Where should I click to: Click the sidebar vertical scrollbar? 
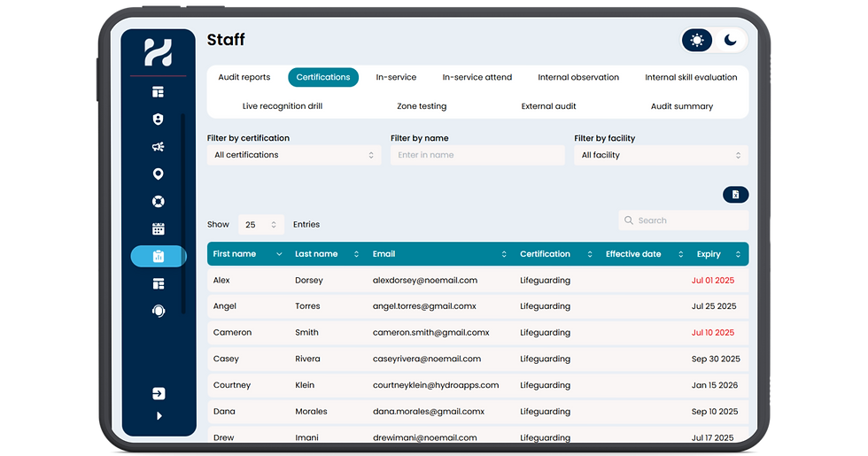pos(182,214)
